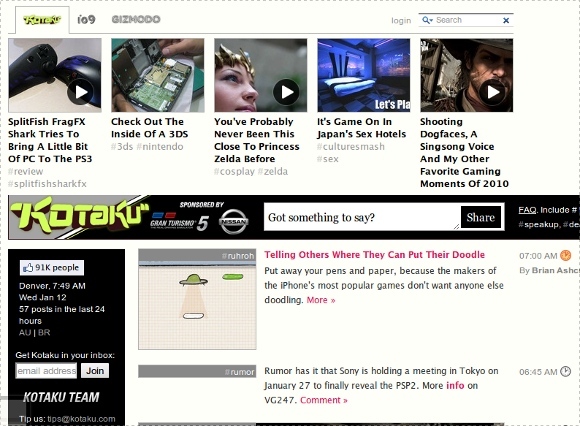Select the #splitfishsharkfx tag

pos(47,184)
